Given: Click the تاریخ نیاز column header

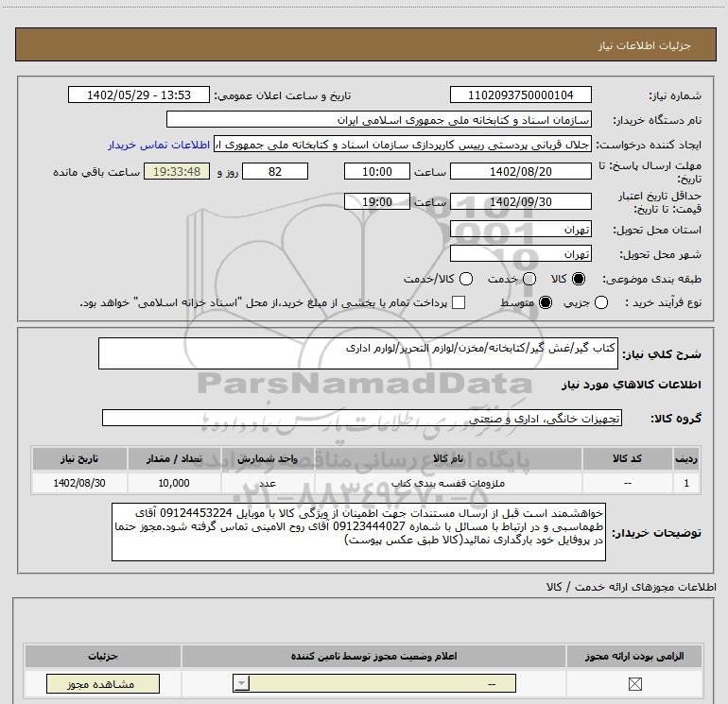Looking at the screenshot, I should coord(79,458).
